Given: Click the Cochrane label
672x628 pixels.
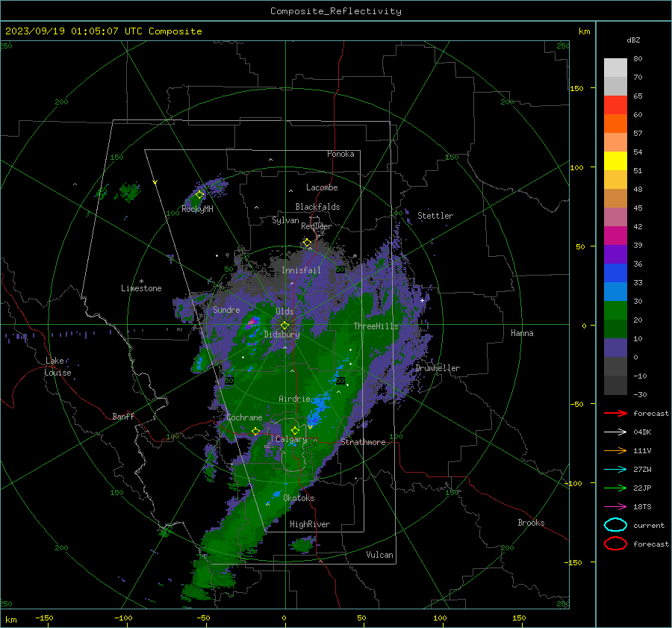Looking at the screenshot, I should pos(244,417).
